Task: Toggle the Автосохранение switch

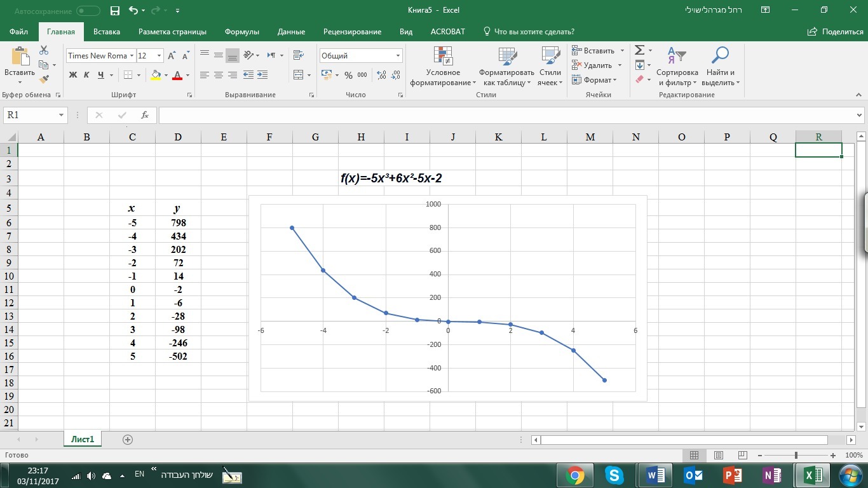Action: coord(88,11)
